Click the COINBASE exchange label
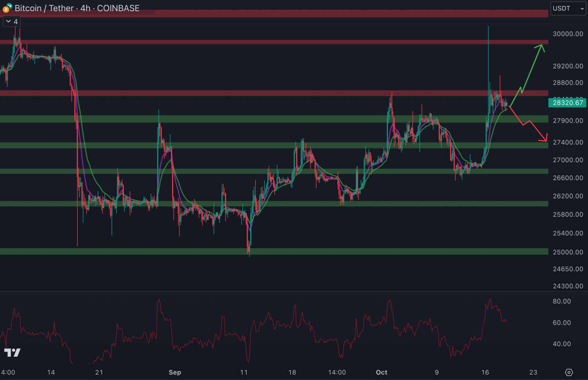 [x=118, y=8]
